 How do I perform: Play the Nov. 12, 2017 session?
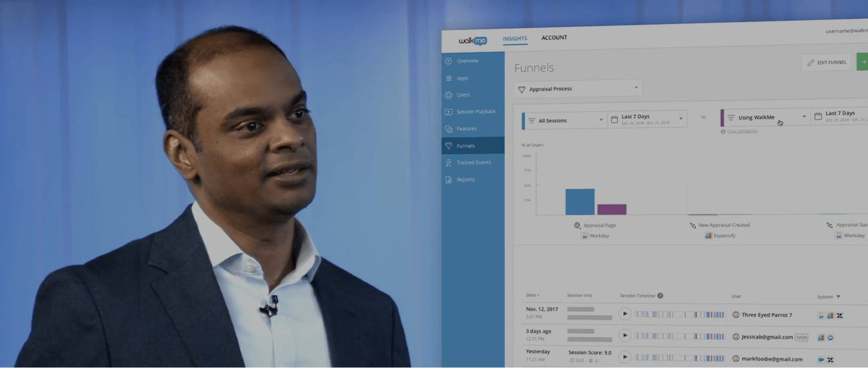click(625, 314)
